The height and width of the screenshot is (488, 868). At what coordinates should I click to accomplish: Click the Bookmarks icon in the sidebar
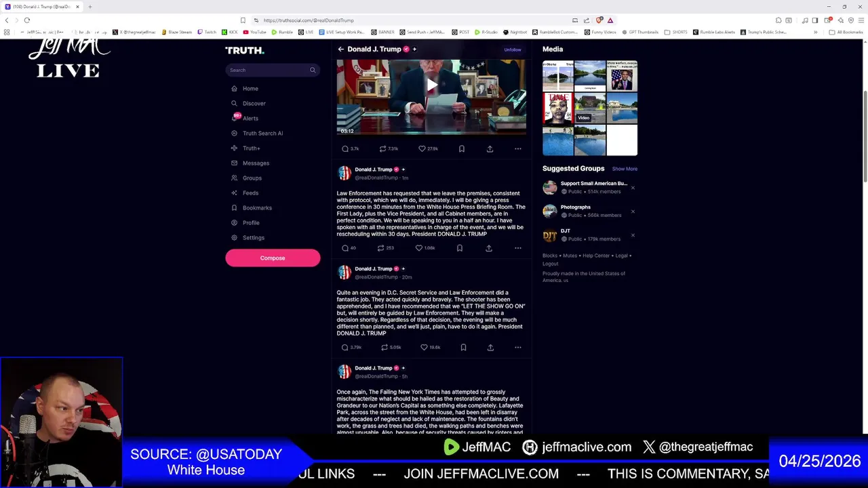pyautogui.click(x=234, y=208)
